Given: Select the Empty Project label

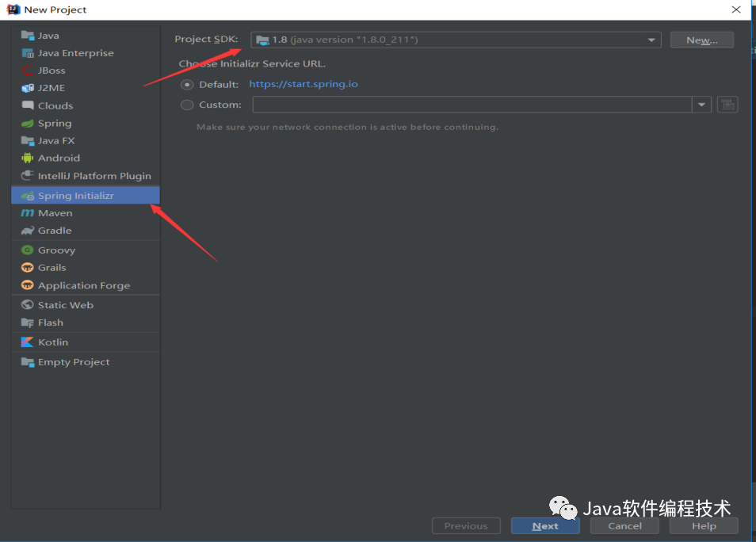Looking at the screenshot, I should [74, 362].
